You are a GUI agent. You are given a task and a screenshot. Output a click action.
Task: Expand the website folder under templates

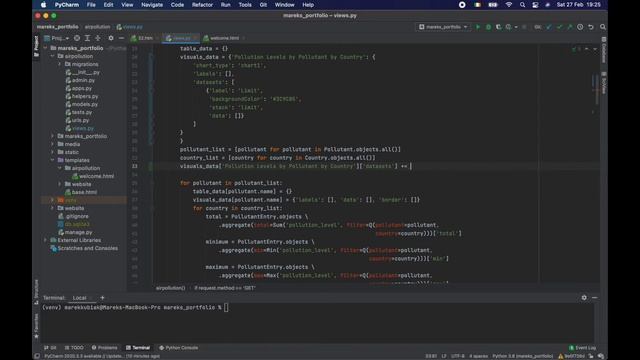click(60, 184)
